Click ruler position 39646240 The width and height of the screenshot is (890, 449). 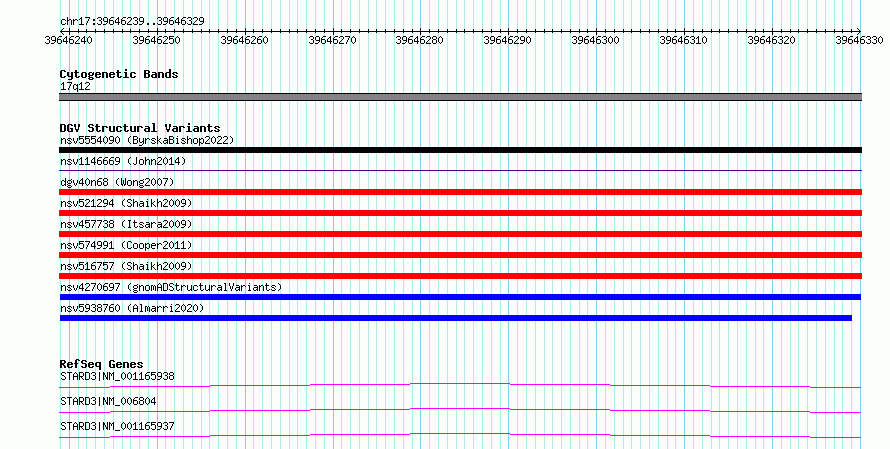coord(69,40)
